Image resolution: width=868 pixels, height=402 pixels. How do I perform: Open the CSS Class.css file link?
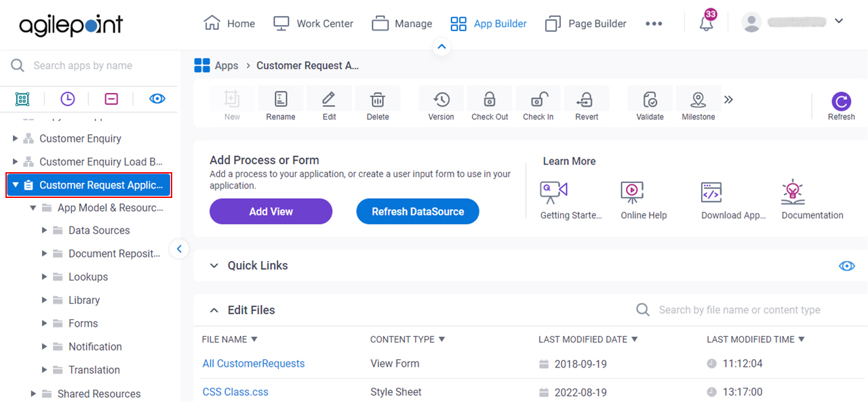[x=235, y=392]
